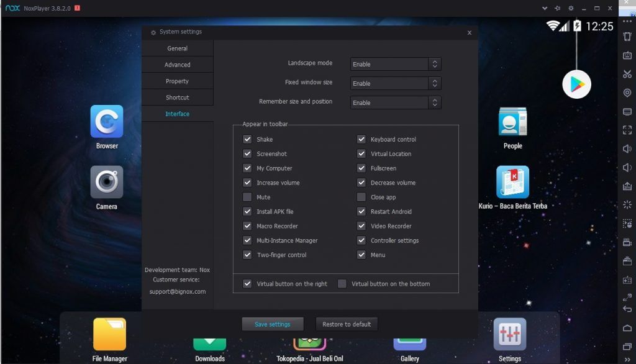636x364 pixels.
Task: Check the Close app toolbar option
Action: (361, 197)
